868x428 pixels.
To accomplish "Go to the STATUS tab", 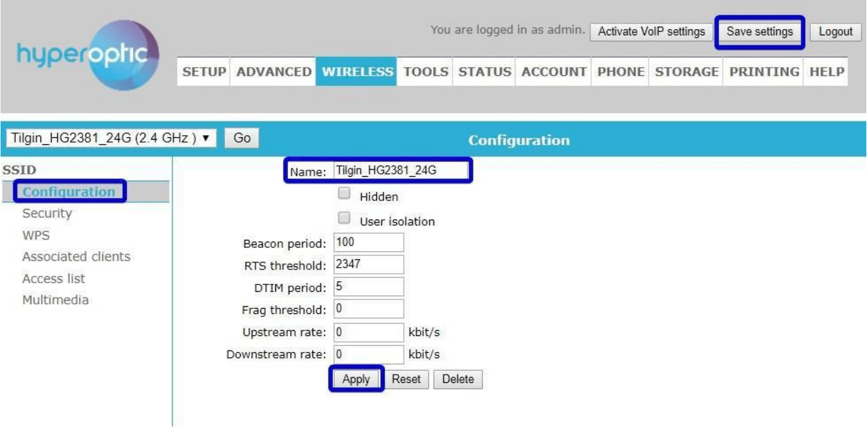I will (x=484, y=72).
